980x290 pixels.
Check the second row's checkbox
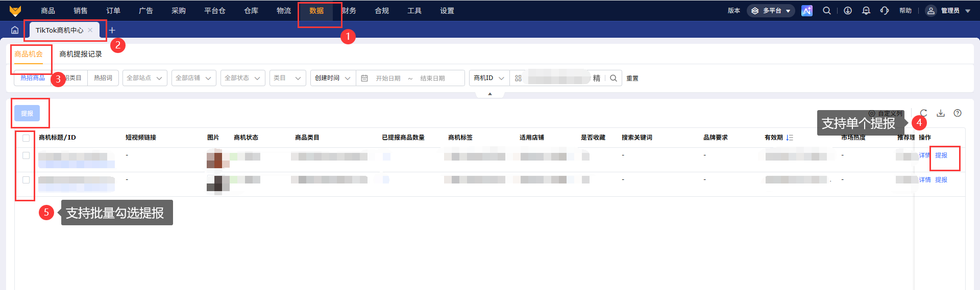pos(26,180)
